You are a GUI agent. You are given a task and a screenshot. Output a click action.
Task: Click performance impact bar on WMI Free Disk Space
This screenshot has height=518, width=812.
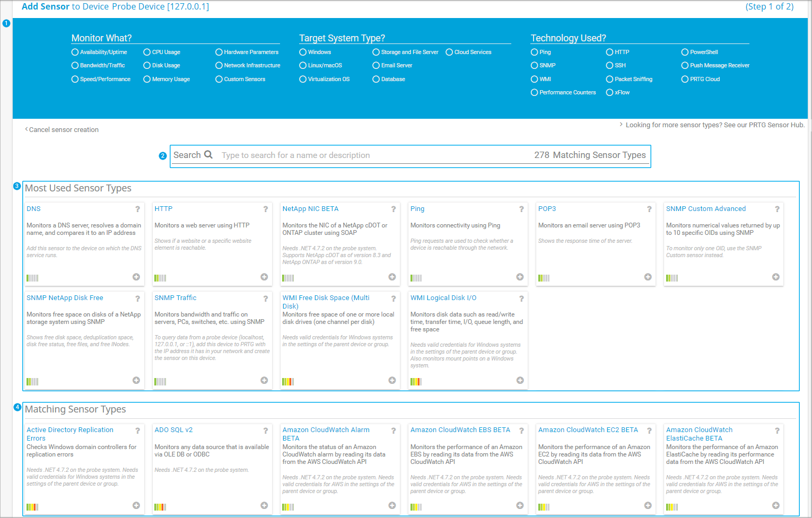(x=288, y=382)
